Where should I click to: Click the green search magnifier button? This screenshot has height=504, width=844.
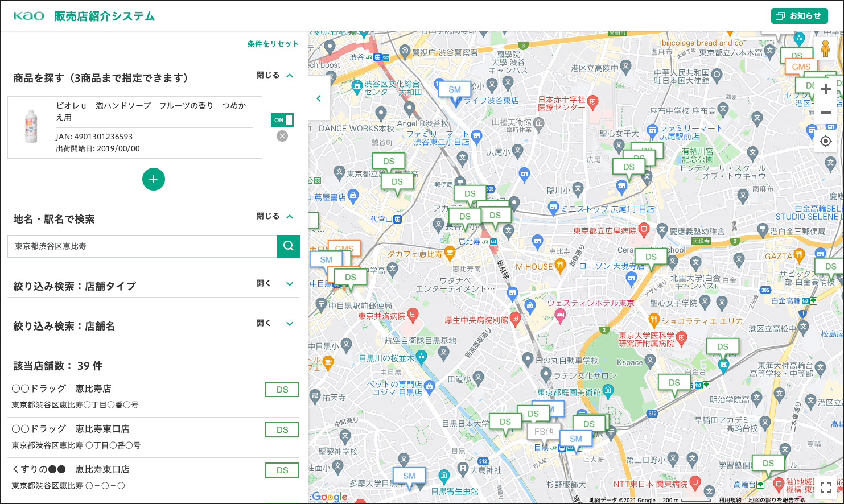(x=289, y=246)
